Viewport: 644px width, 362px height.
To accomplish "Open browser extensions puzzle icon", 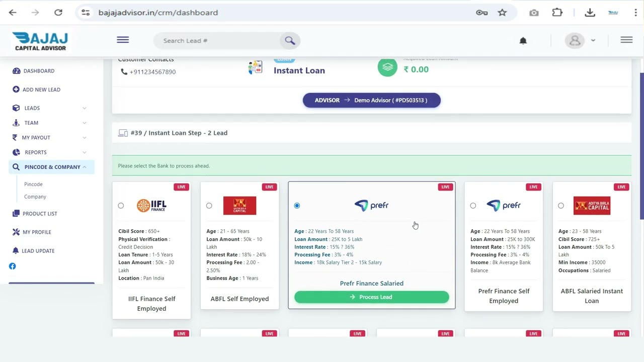I will click(x=557, y=13).
